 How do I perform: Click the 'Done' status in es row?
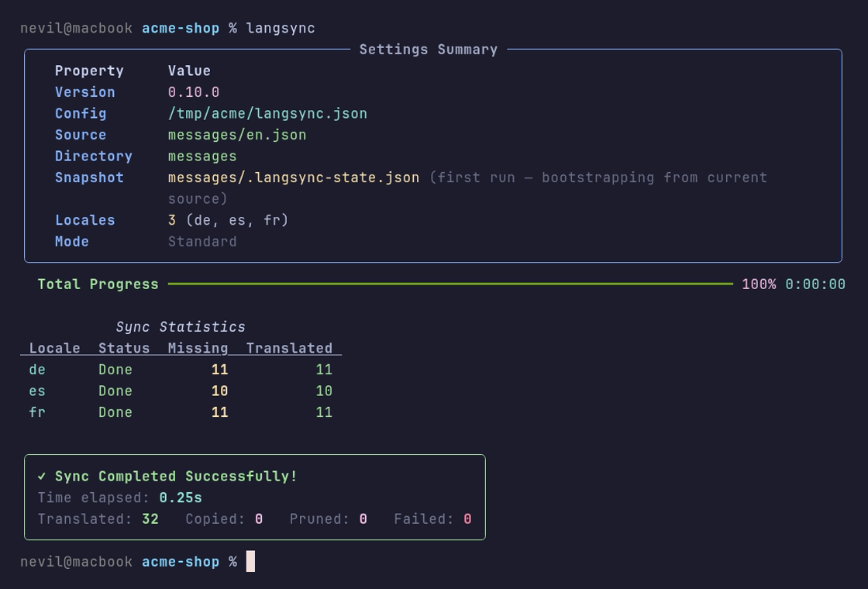pyautogui.click(x=115, y=391)
